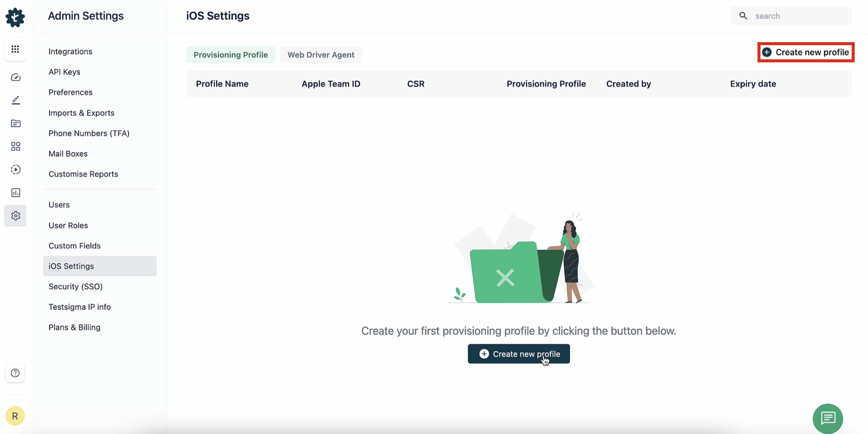Image resolution: width=868 pixels, height=434 pixels.
Task: Open the apps grid menu icon
Action: [15, 49]
